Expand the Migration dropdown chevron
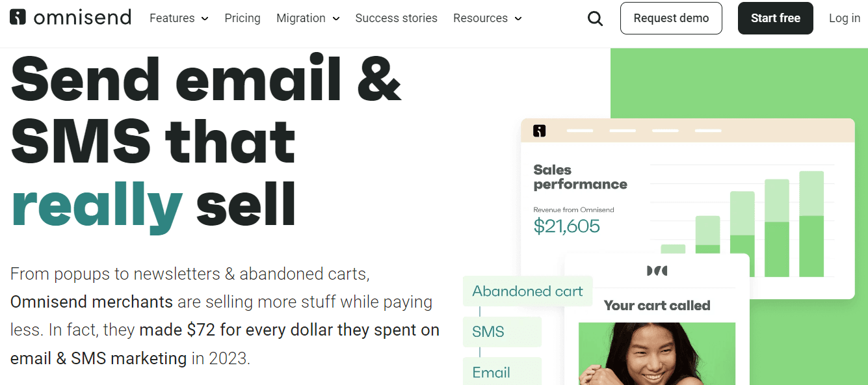Image resolution: width=868 pixels, height=385 pixels. (x=336, y=19)
